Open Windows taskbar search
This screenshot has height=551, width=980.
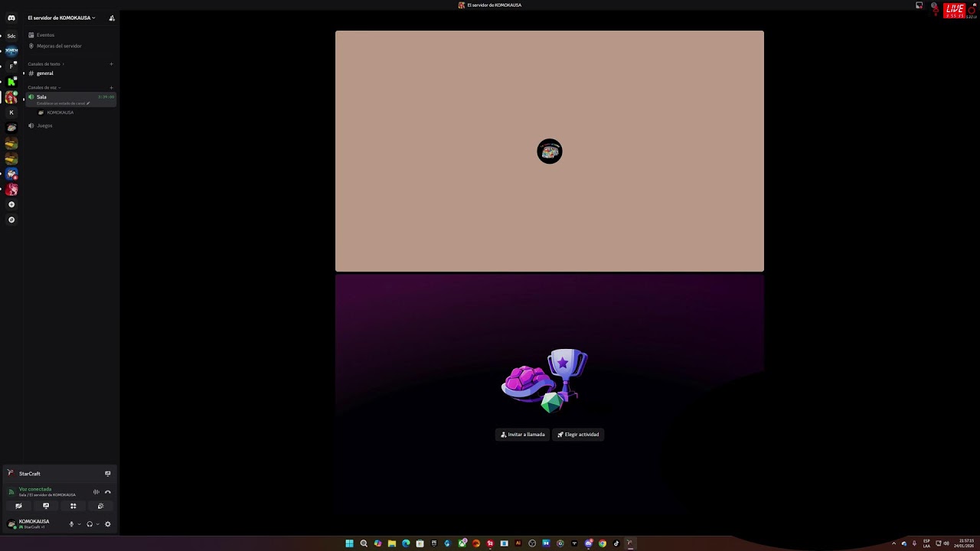click(364, 543)
